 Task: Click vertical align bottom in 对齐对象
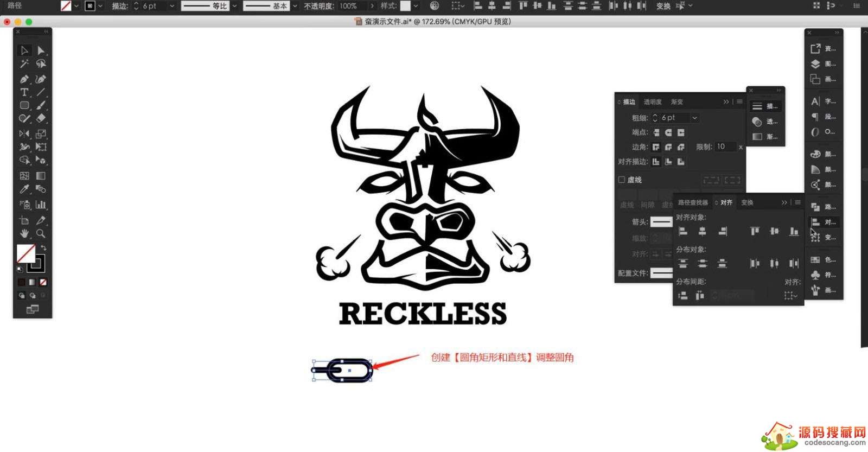794,232
